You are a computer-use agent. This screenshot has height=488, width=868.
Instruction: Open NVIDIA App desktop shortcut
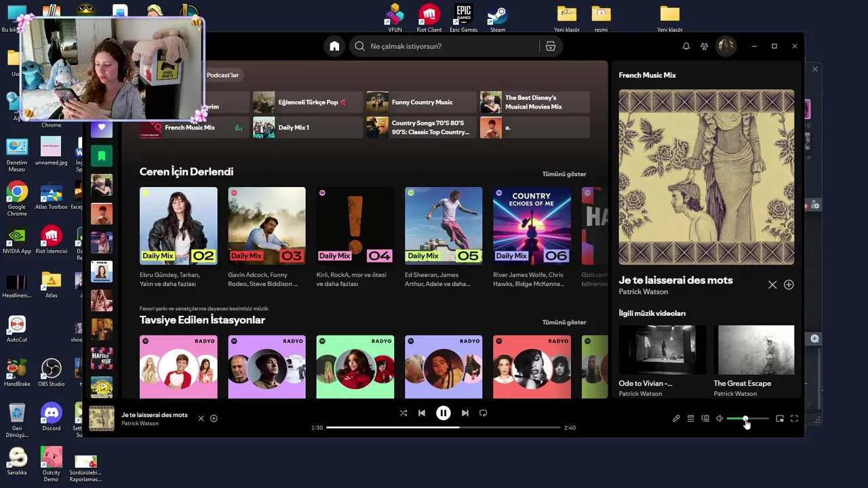17,241
